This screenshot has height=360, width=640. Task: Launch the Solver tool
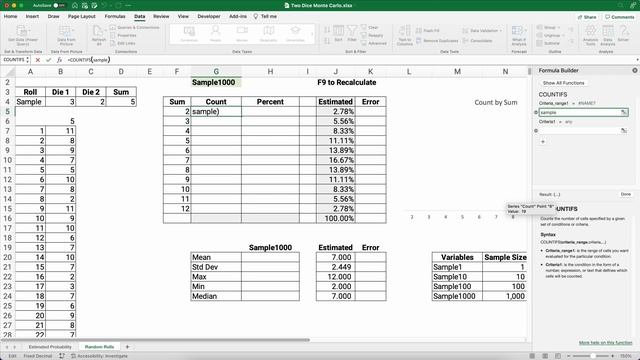[623, 33]
